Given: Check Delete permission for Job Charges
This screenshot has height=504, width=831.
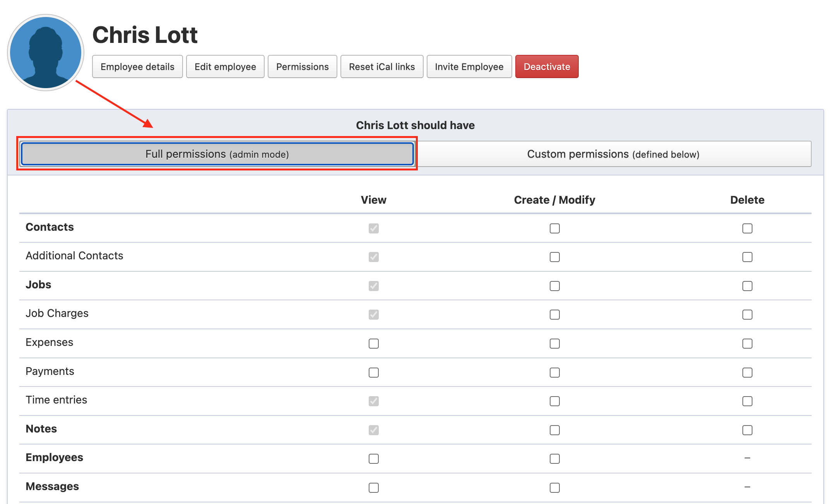Looking at the screenshot, I should 747,315.
